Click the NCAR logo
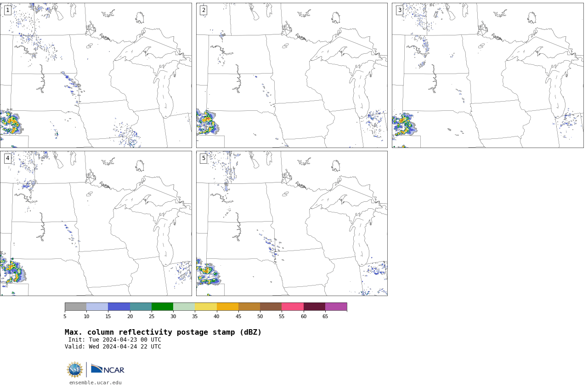The width and height of the screenshot is (588, 388). click(x=107, y=369)
